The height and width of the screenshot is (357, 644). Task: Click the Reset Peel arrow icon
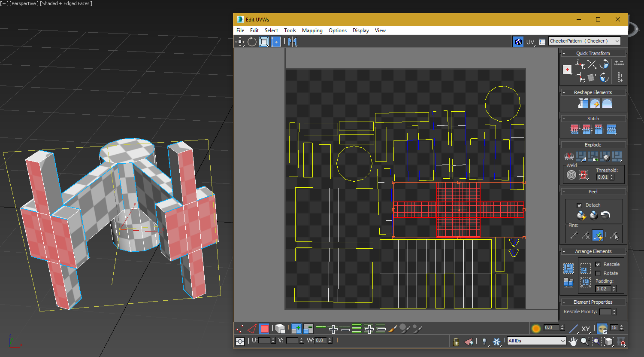click(605, 215)
